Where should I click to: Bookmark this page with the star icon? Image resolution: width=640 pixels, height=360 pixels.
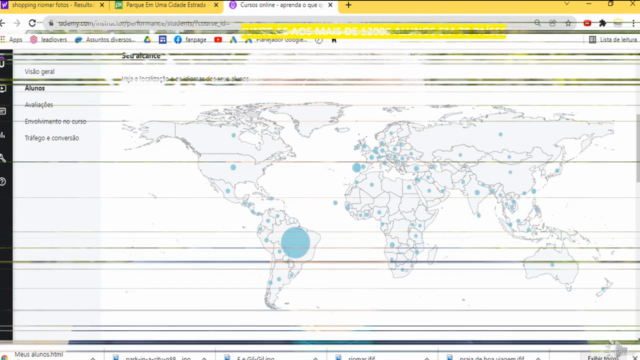(x=568, y=23)
